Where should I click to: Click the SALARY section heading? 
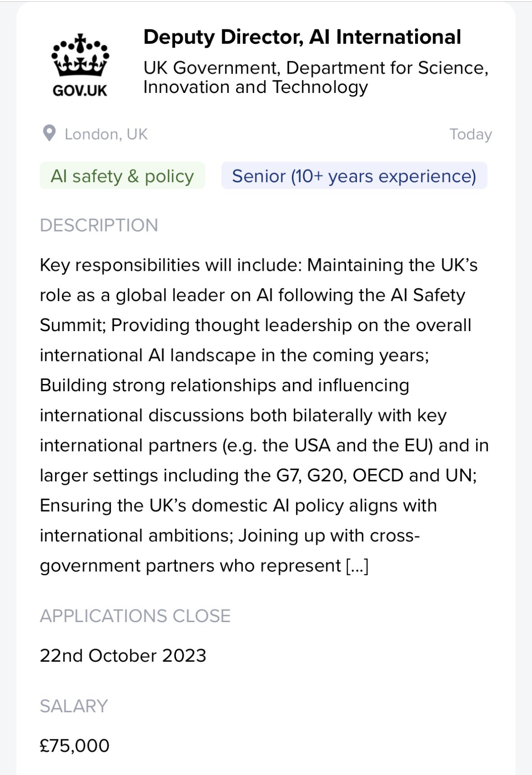coord(74,706)
